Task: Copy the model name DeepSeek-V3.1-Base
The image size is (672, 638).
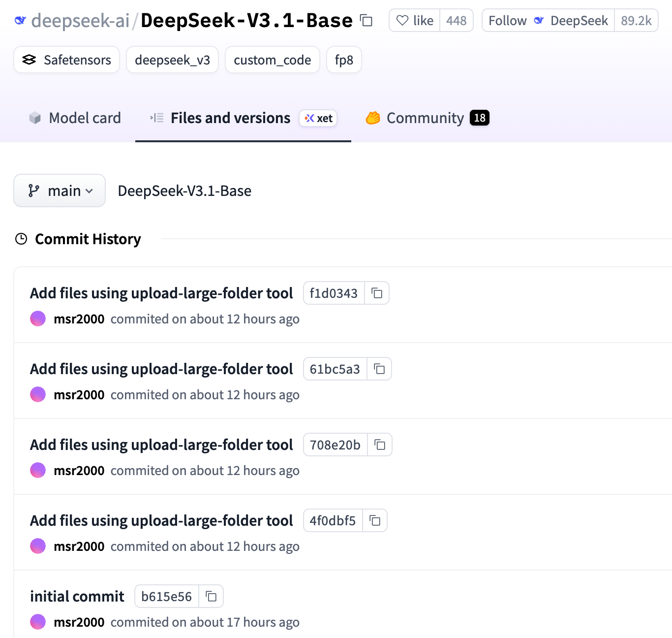Action: [x=367, y=21]
